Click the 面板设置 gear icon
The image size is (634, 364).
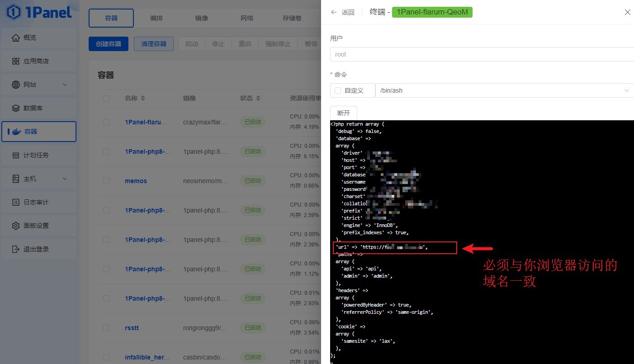pos(16,226)
